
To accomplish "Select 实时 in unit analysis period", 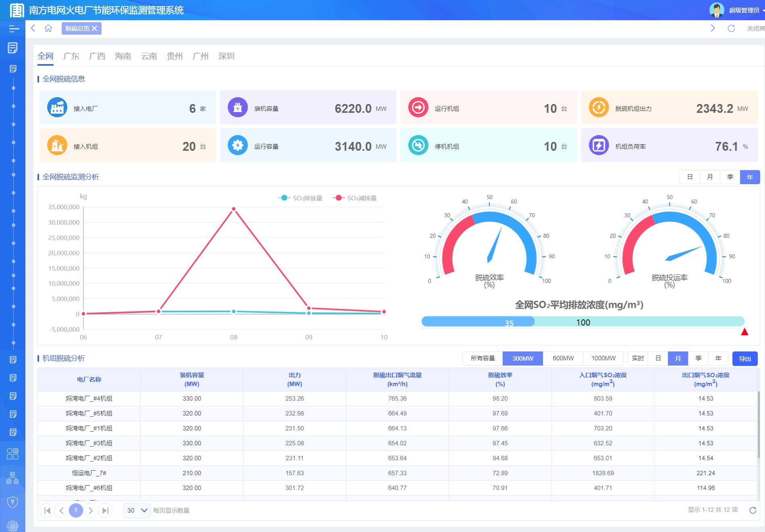I will point(638,358).
